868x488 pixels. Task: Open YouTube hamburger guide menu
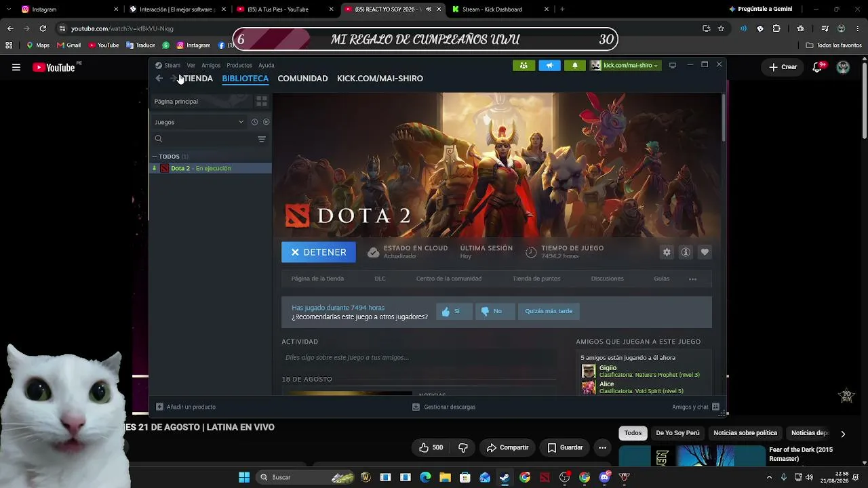(x=16, y=67)
